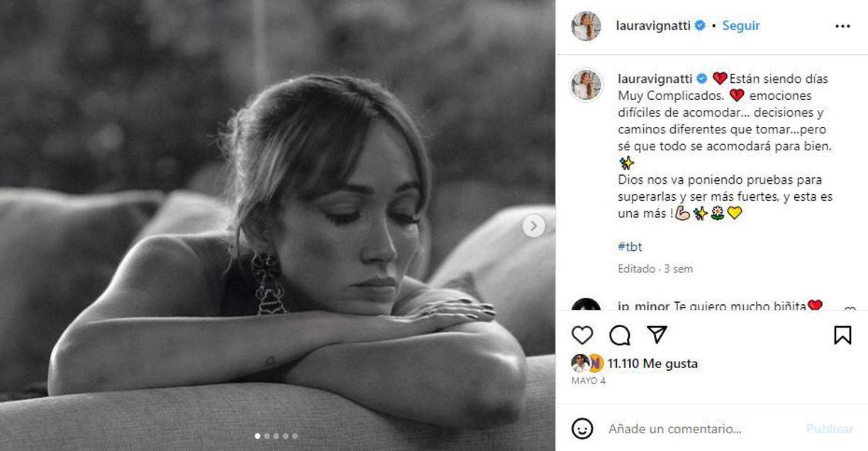The height and width of the screenshot is (451, 868).
Task: Advance the carousel with the next arrow
Action: [533, 224]
